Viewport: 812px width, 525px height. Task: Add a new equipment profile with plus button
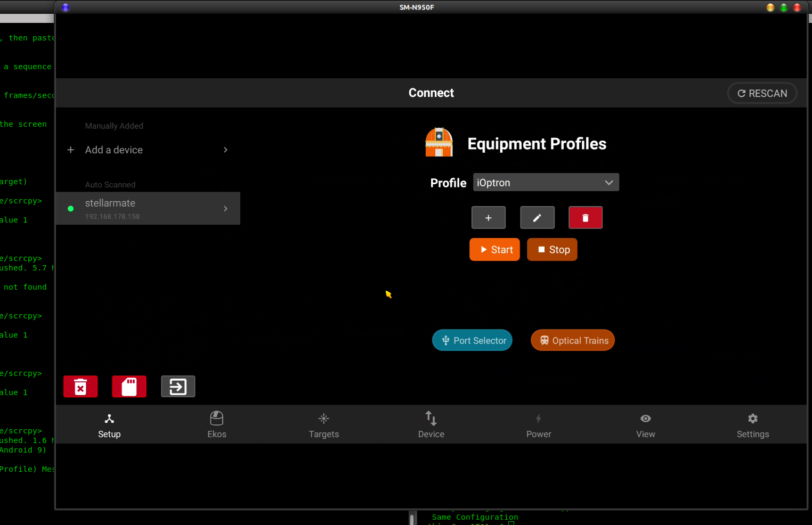488,217
